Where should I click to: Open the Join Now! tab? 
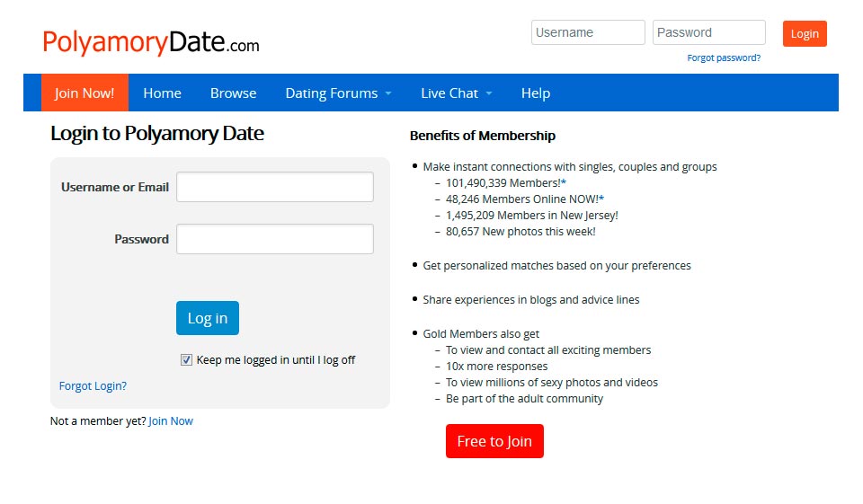point(85,93)
